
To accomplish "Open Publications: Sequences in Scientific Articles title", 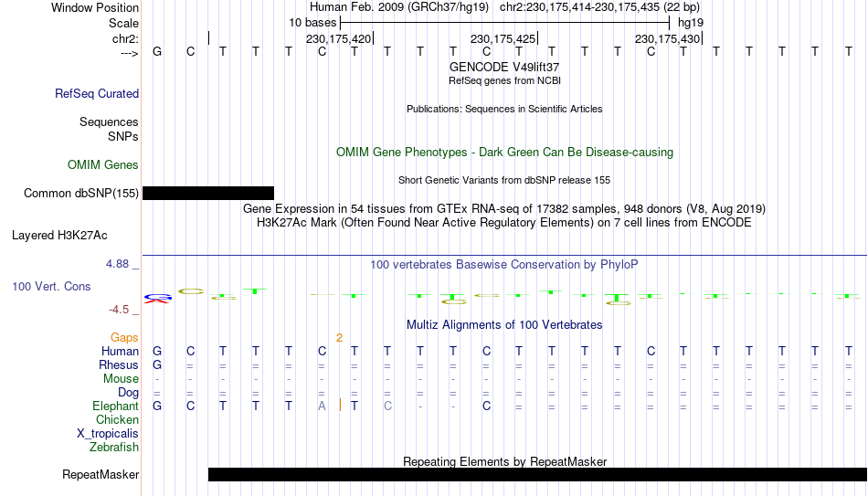I will click(x=504, y=109).
